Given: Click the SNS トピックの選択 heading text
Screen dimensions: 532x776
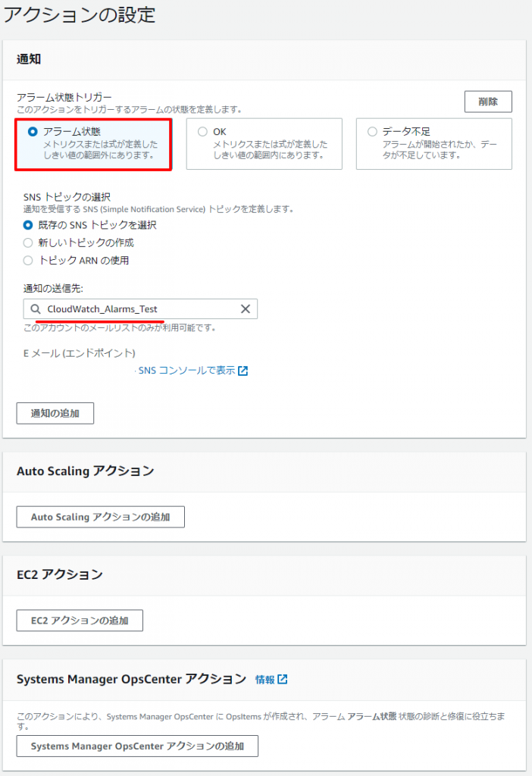Looking at the screenshot, I should (67, 197).
